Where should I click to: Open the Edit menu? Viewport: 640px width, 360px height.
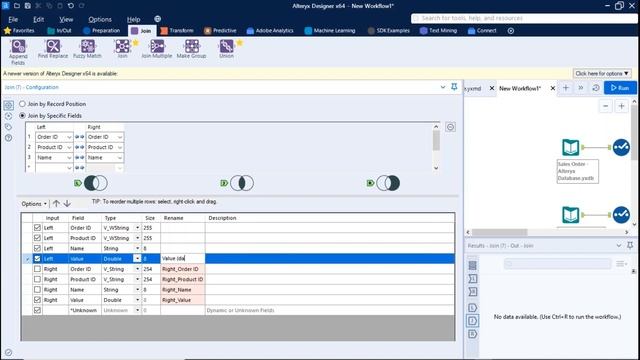pyautogui.click(x=38, y=19)
